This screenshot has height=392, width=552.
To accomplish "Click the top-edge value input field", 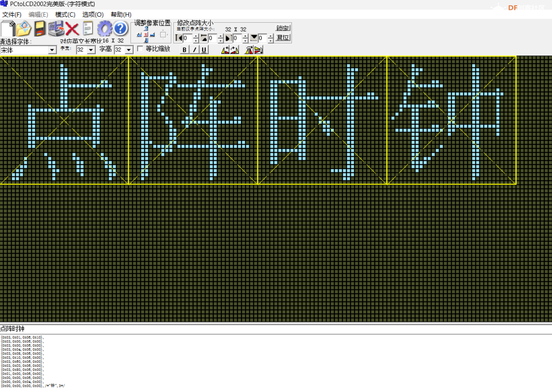I will [x=213, y=38].
